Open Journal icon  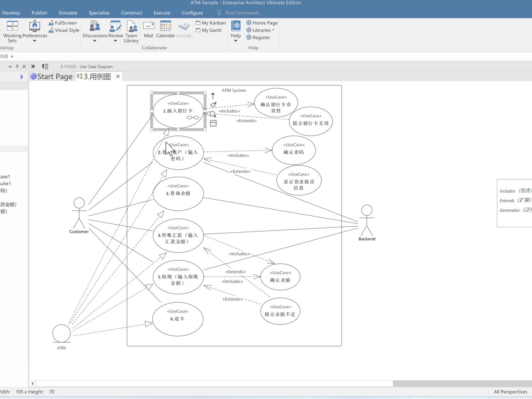[184, 26]
